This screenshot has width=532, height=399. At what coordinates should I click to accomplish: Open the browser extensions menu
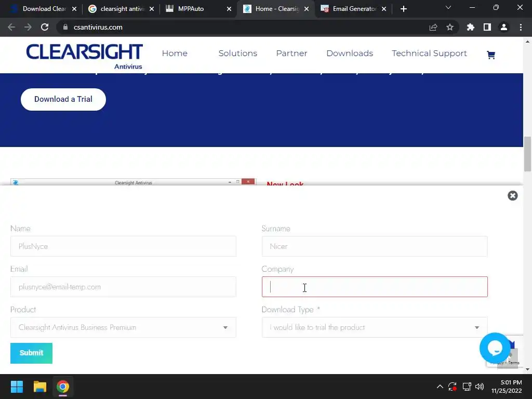[471, 27]
